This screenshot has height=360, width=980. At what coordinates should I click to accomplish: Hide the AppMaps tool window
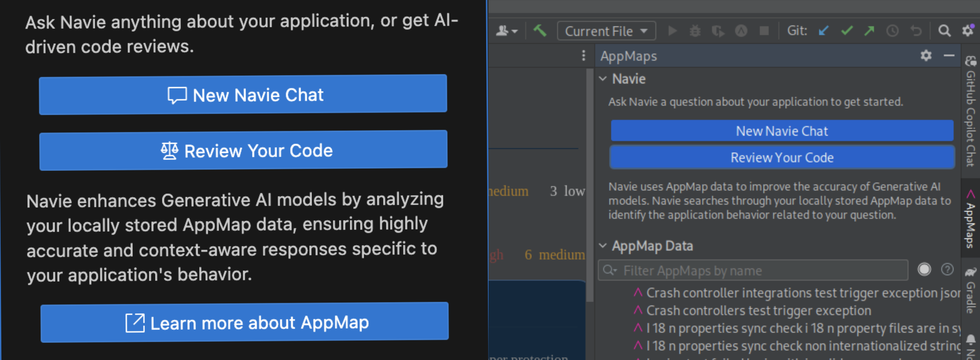point(949,56)
